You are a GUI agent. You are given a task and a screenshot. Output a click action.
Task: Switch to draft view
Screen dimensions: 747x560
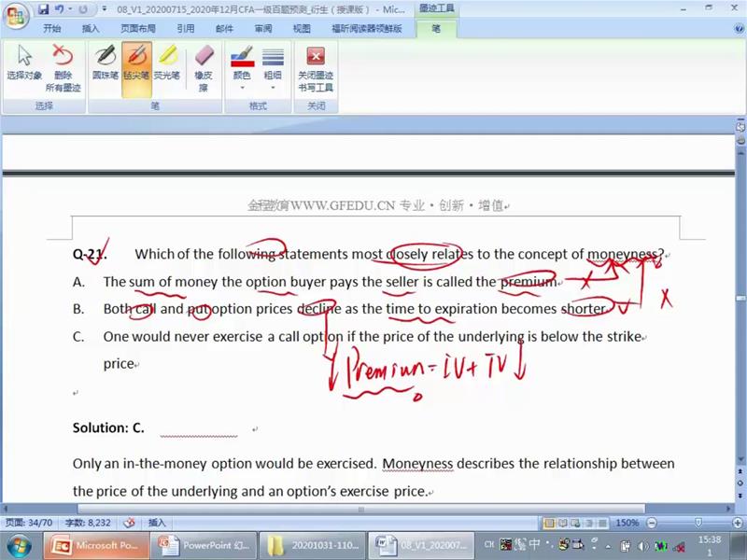(601, 524)
